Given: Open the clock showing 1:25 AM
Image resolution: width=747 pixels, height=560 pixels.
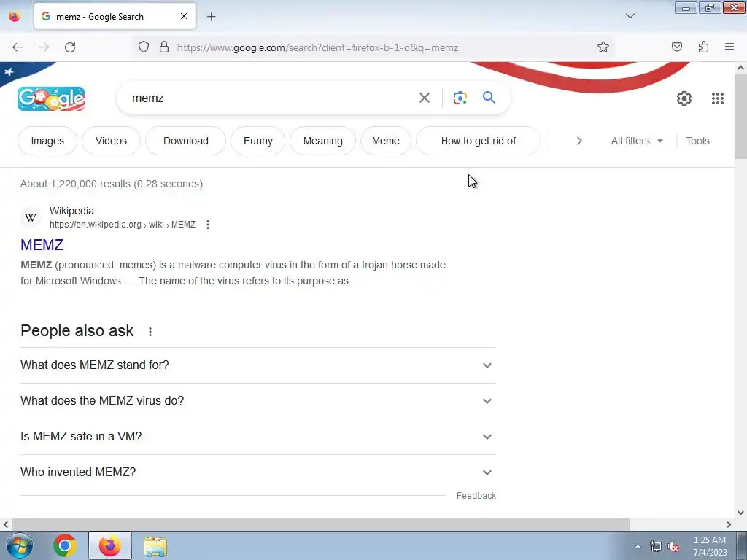Looking at the screenshot, I should pos(710,546).
